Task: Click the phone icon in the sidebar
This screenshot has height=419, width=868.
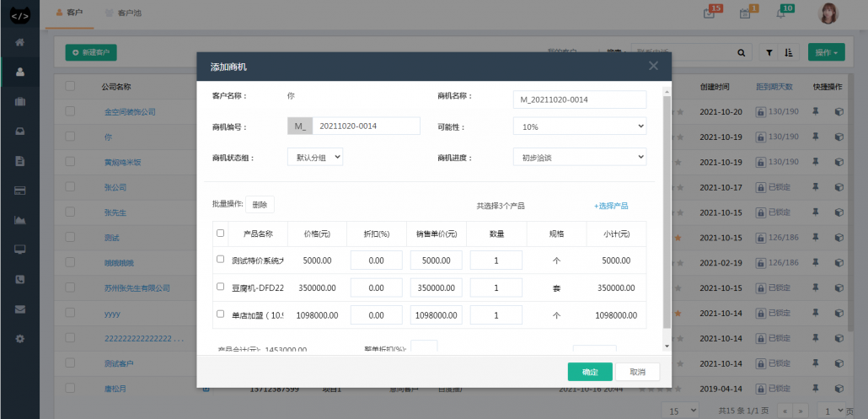Action: tap(19, 279)
